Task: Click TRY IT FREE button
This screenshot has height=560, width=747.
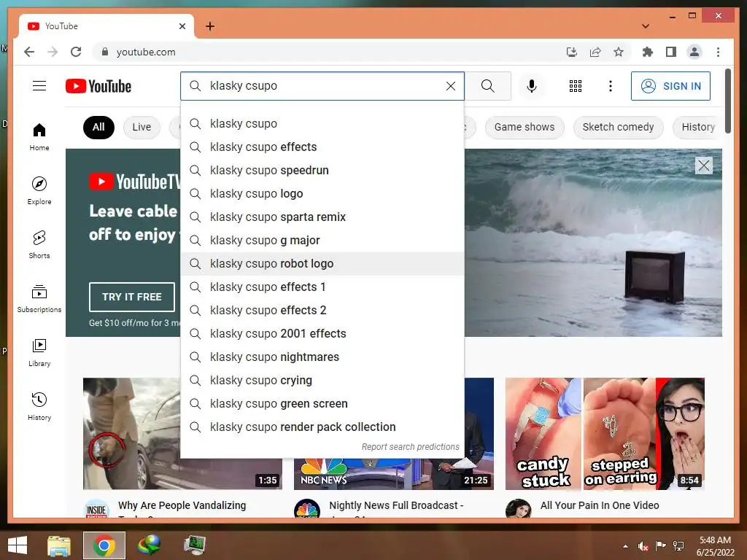Action: (132, 297)
